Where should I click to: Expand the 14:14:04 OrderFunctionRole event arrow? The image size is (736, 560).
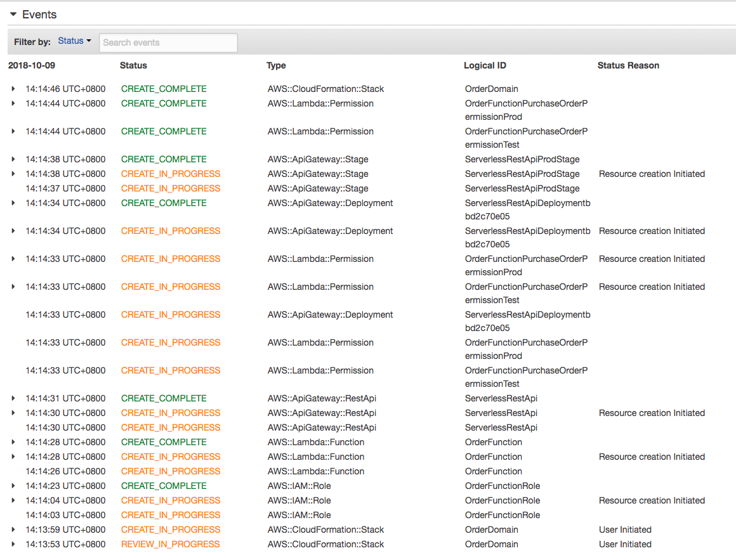tap(13, 501)
